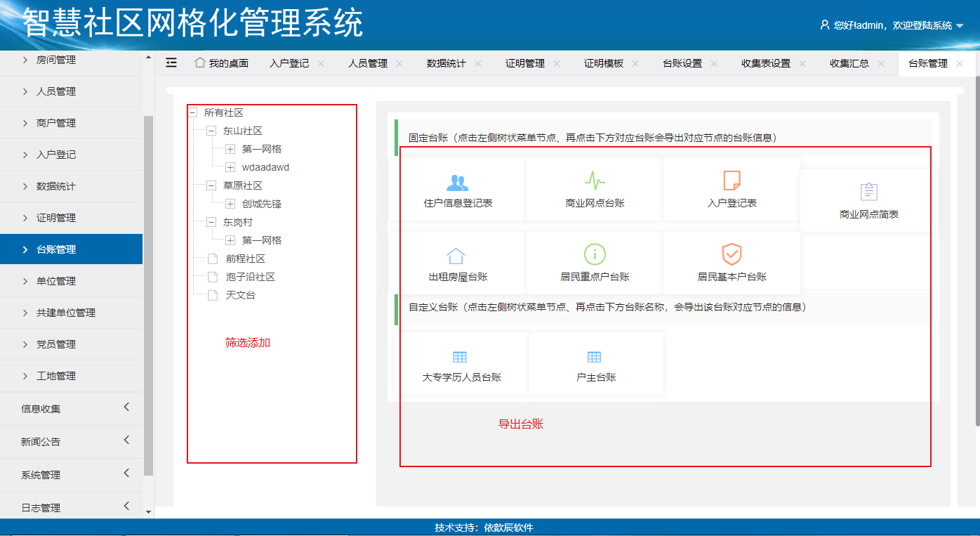
Task: Select the 泡子沿社区 tree item
Action: pyautogui.click(x=250, y=277)
